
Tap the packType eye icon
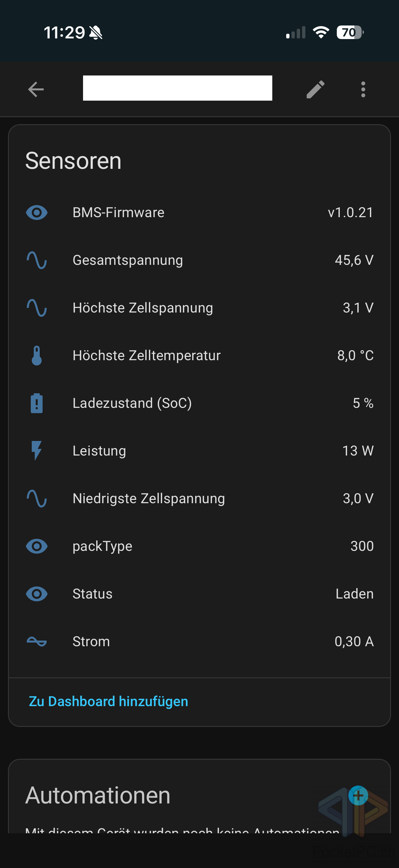pos(37,546)
